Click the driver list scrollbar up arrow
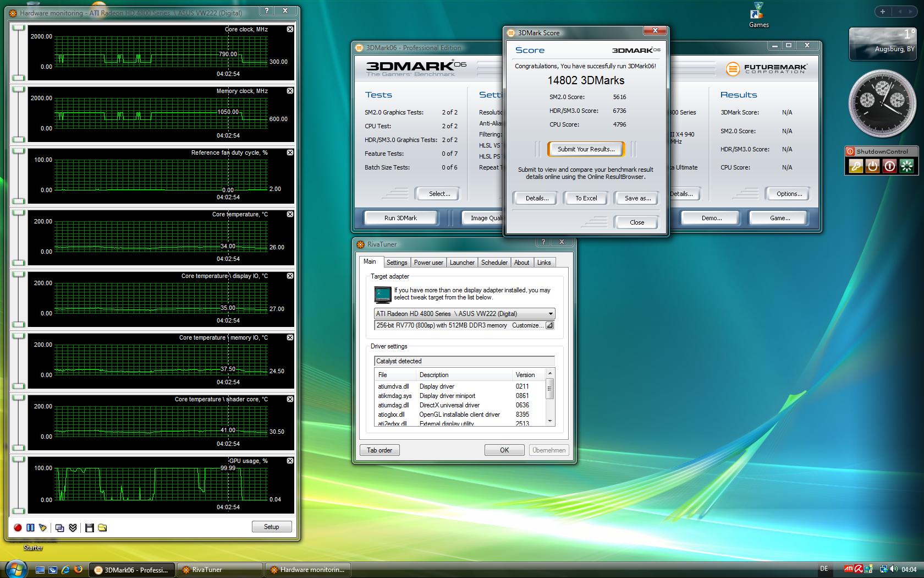 pos(549,374)
